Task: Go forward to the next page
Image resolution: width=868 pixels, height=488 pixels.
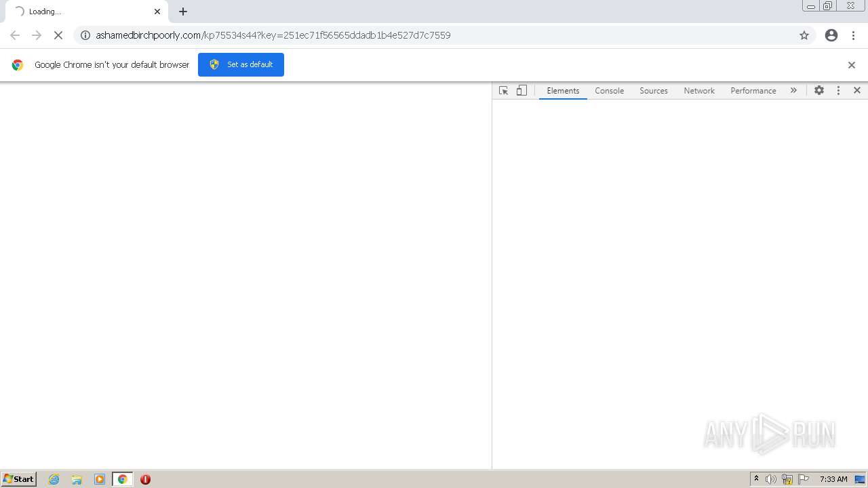Action: (x=37, y=35)
